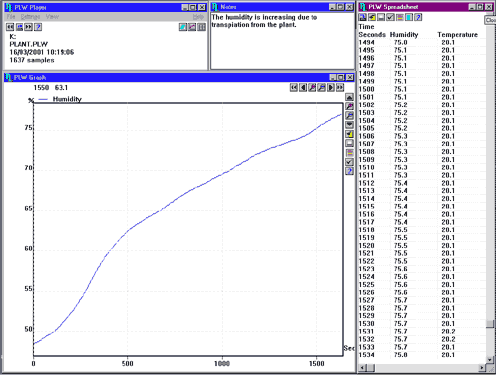
Task: Zoom in horizontally on graph top toolbar
Action: 312,88
